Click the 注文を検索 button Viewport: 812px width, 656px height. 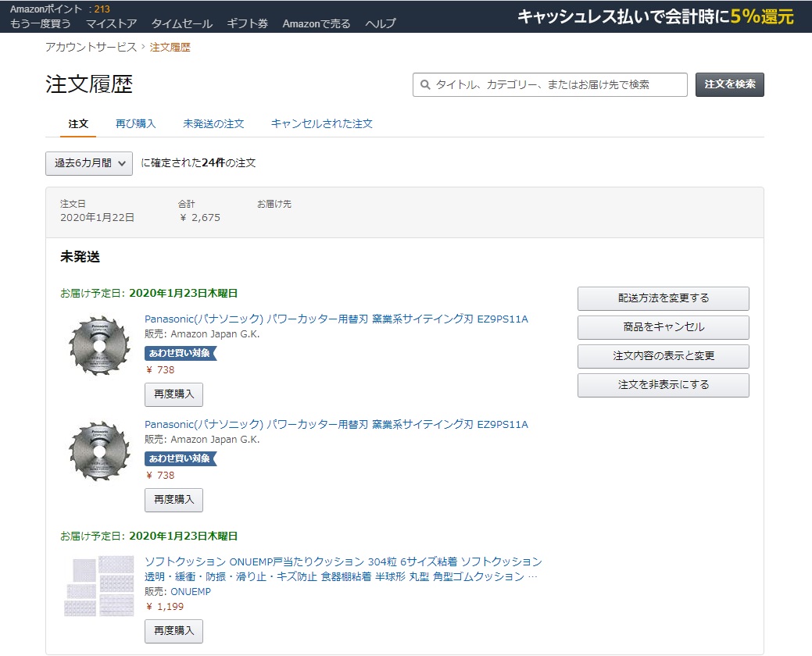[x=730, y=84]
